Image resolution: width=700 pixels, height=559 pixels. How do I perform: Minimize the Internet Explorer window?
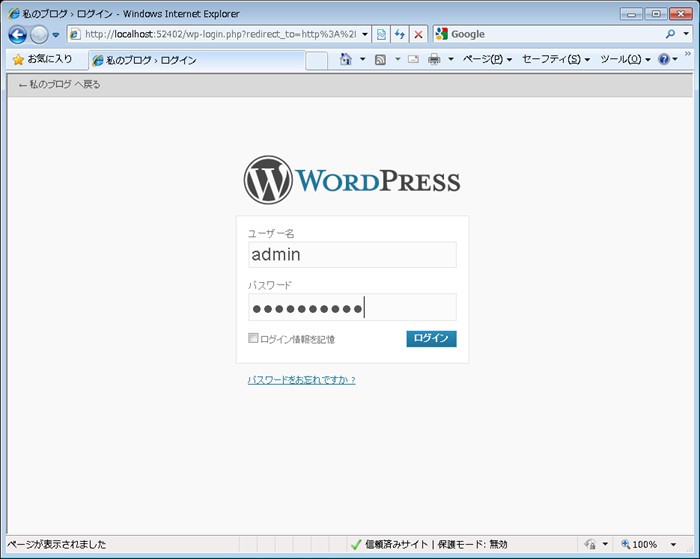point(631,14)
